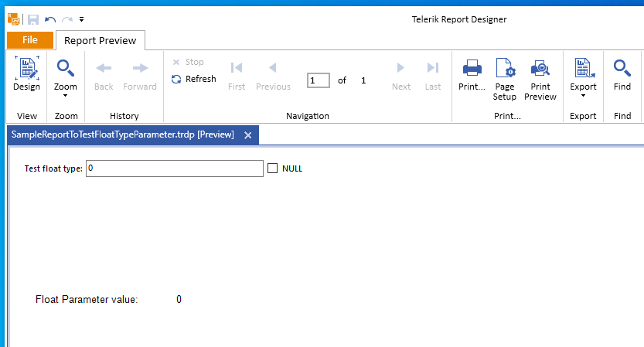Screen dimensions: 644x347
Task: Click the Float Parameter value result 0
Action: point(179,299)
